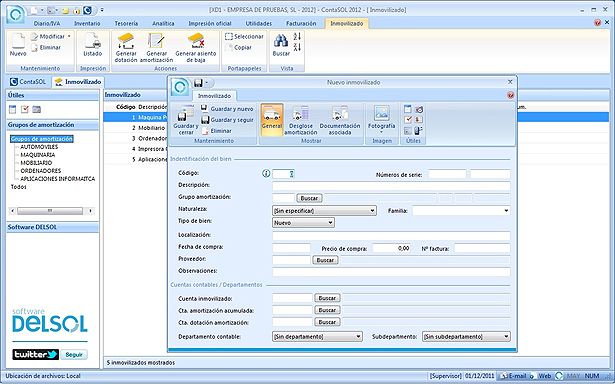Open the Fotografía dropdown
This screenshot has height=384, width=615.
click(381, 132)
